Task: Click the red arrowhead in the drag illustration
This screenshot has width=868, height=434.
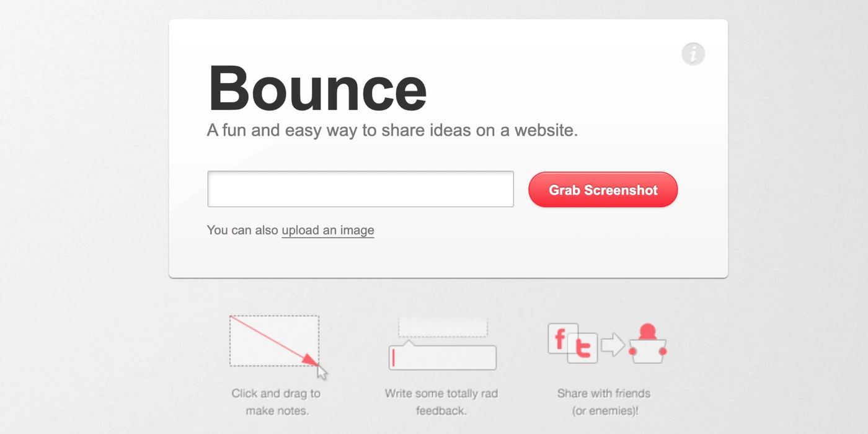Action: point(309,360)
